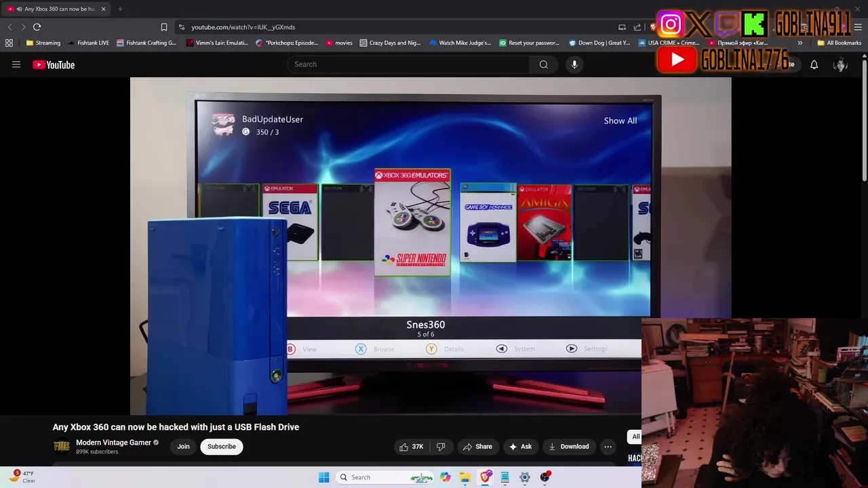Image resolution: width=868 pixels, height=488 pixels.
Task: Go to YouTube home via logo
Action: coord(54,64)
